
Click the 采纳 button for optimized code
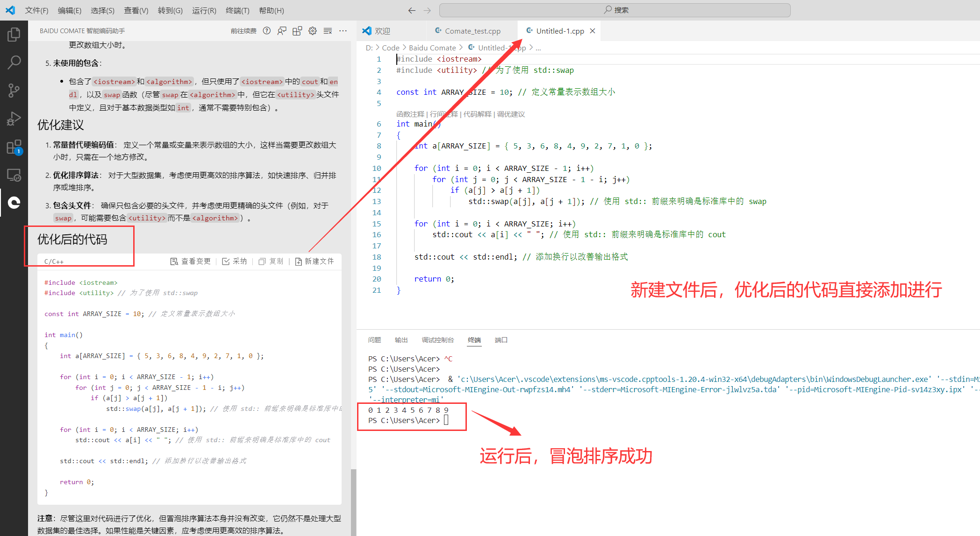pos(236,262)
